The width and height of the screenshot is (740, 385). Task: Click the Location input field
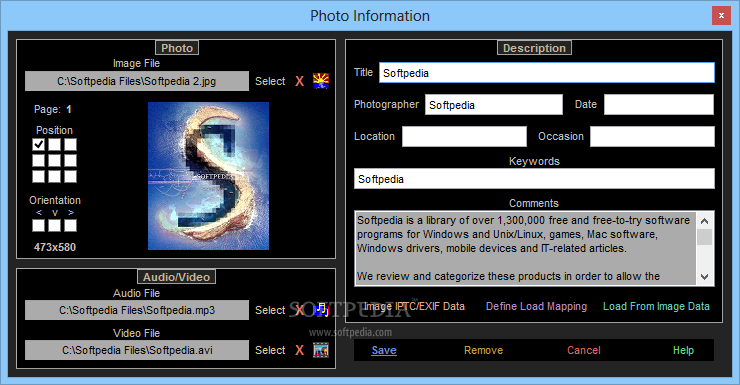(x=464, y=136)
